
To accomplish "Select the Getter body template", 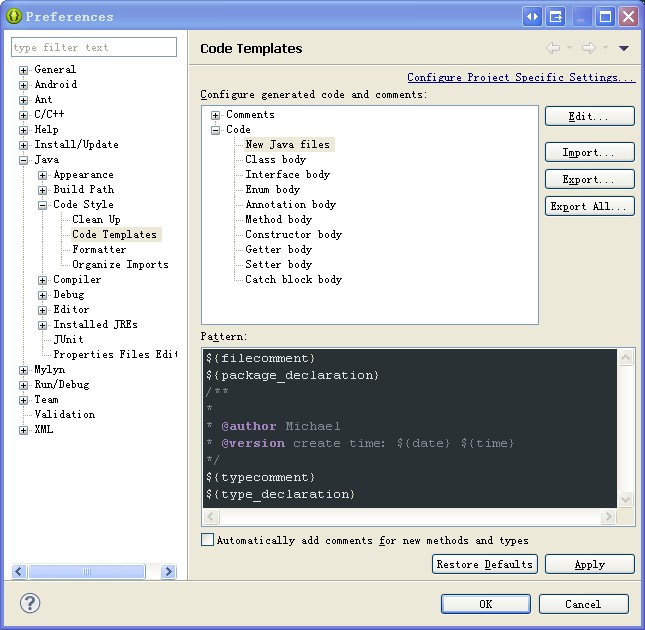I will coord(278,249).
